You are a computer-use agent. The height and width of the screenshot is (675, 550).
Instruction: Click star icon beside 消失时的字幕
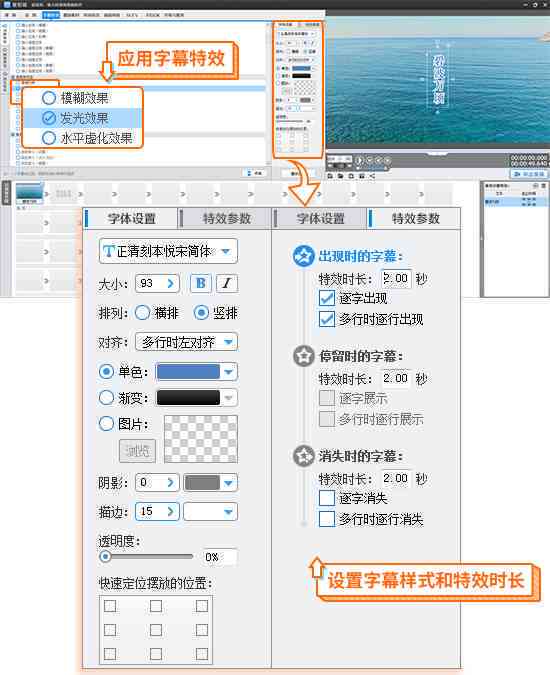(304, 455)
